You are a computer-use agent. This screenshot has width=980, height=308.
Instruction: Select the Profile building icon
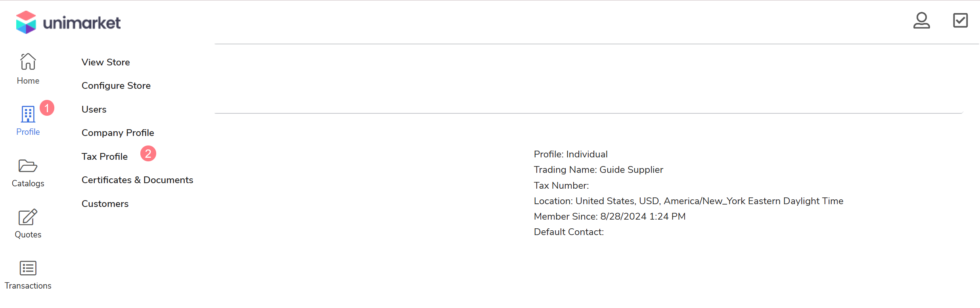click(28, 114)
